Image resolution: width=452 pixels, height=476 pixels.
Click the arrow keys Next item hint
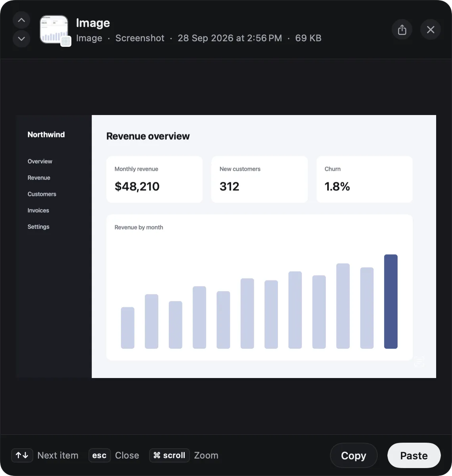pos(45,455)
